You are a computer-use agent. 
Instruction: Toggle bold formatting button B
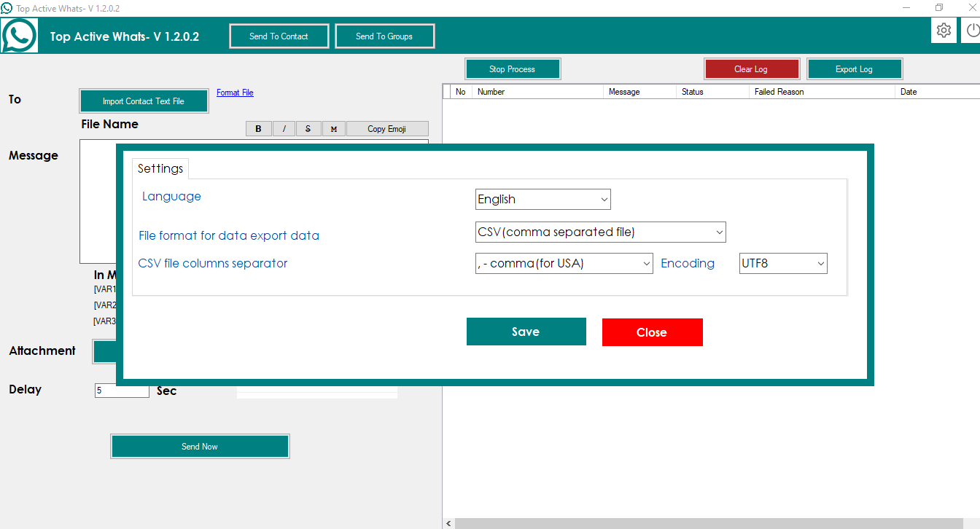click(x=259, y=129)
